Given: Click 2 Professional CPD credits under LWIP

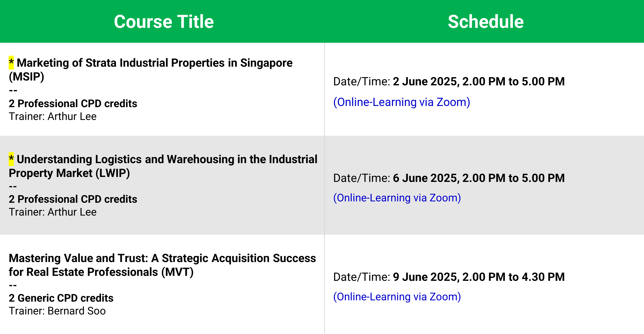Looking at the screenshot, I should tap(73, 199).
